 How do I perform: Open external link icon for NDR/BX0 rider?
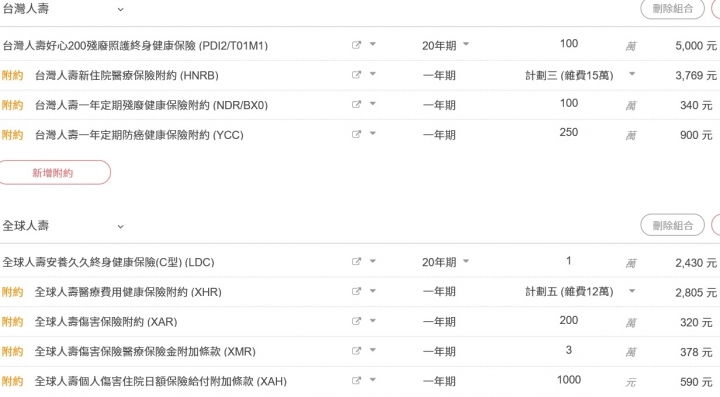tap(356, 105)
